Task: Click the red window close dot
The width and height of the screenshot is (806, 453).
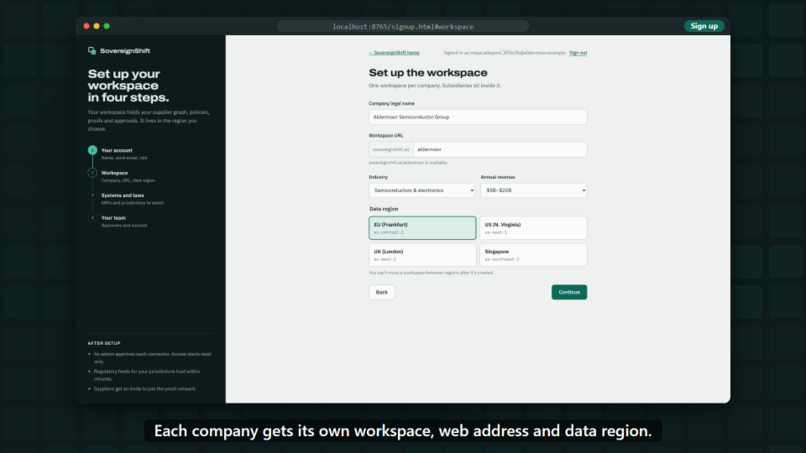Action: click(x=86, y=26)
